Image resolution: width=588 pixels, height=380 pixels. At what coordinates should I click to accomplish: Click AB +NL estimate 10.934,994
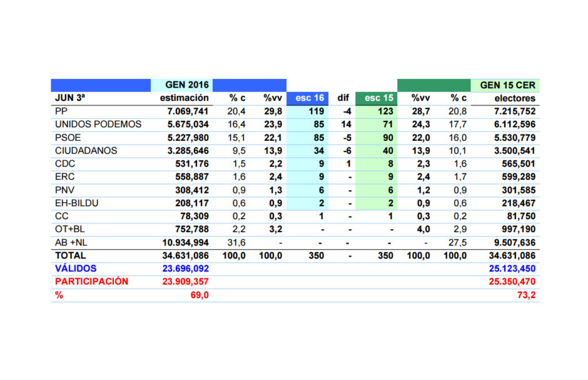(x=186, y=243)
